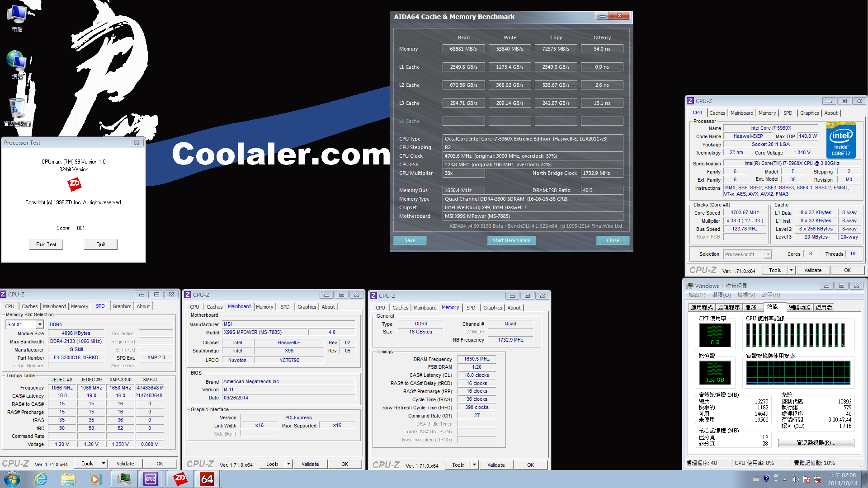This screenshot has width=868, height=488.
Task: Open the volume speaker tray icon
Action: coord(795,479)
